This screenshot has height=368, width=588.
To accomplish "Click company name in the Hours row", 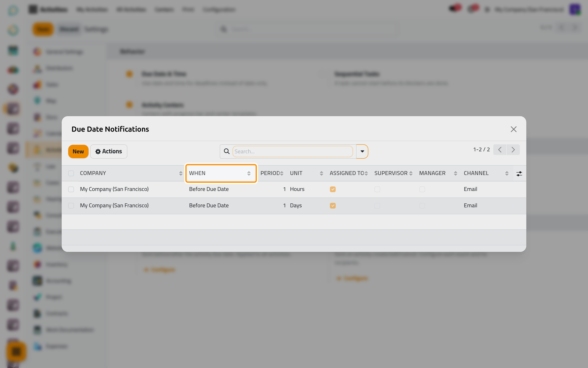I will click(x=114, y=189).
